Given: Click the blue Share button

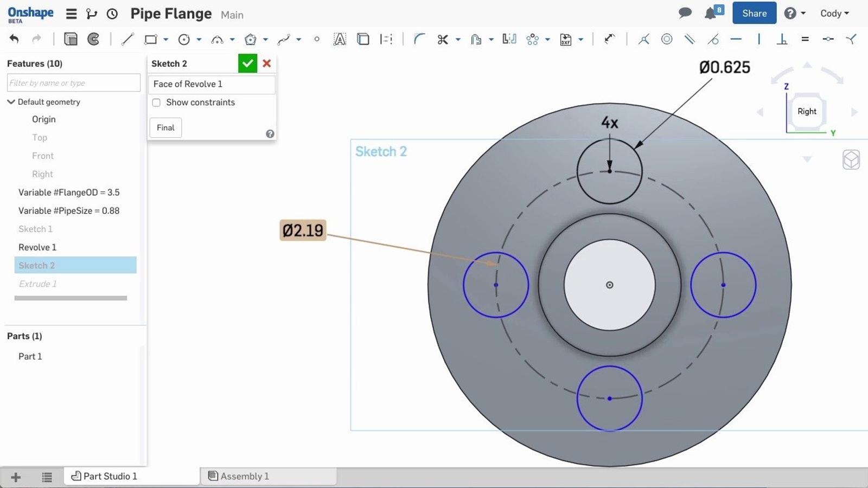Looking at the screenshot, I should 754,14.
